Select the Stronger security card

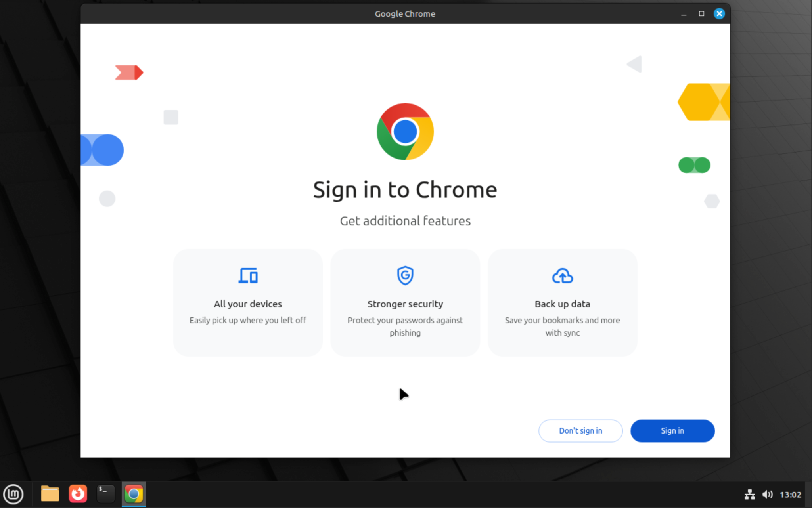[x=404, y=302]
